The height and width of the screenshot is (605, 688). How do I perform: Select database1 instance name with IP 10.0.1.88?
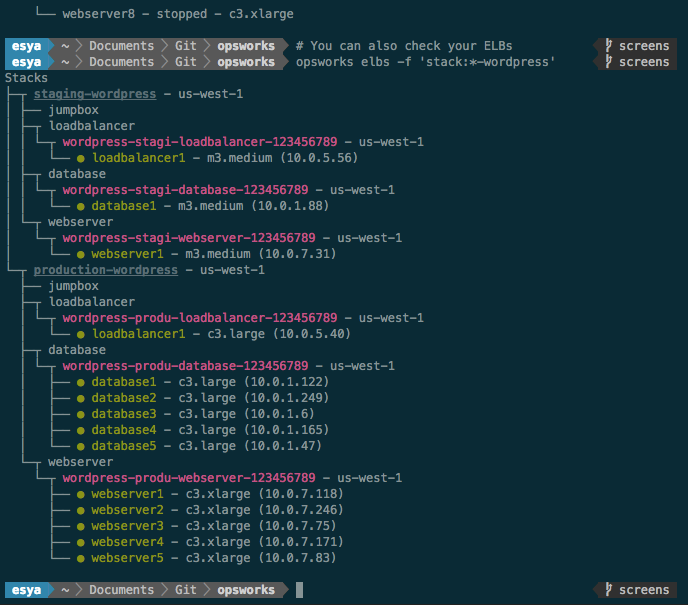point(124,206)
